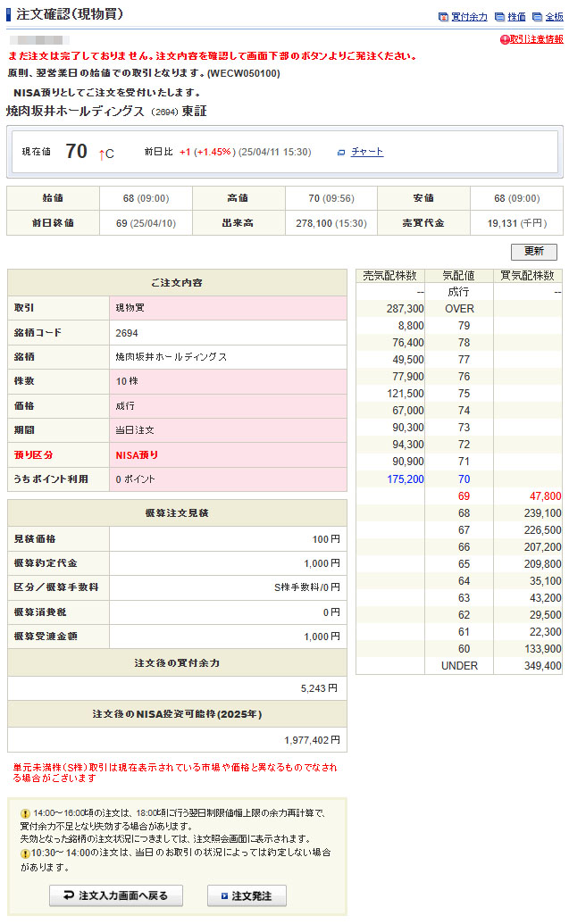Click the OVER row in order book
The image size is (569, 924).
(458, 309)
